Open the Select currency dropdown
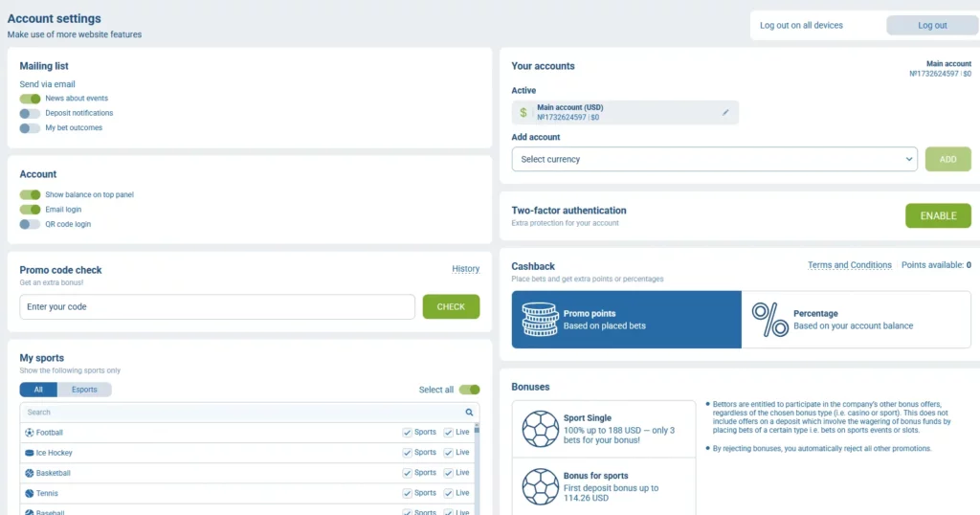This screenshot has width=980, height=515. [714, 159]
